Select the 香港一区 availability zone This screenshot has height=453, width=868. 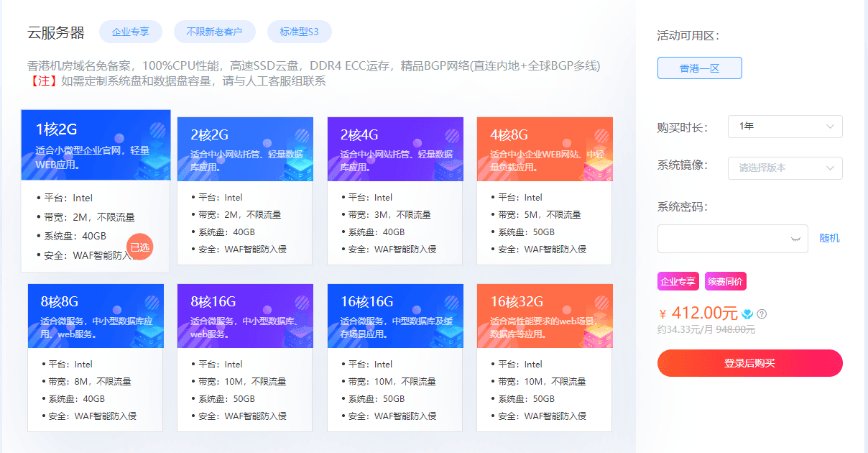(699, 68)
